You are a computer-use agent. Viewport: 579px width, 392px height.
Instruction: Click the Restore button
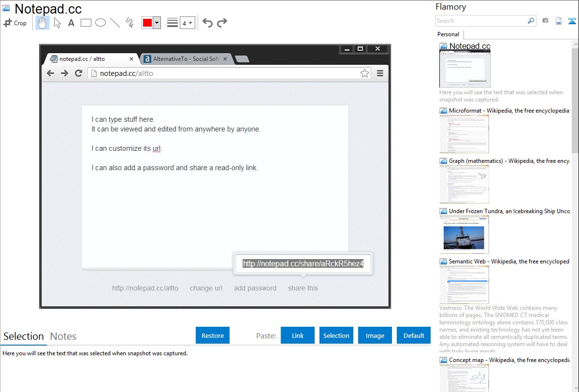coord(213,335)
